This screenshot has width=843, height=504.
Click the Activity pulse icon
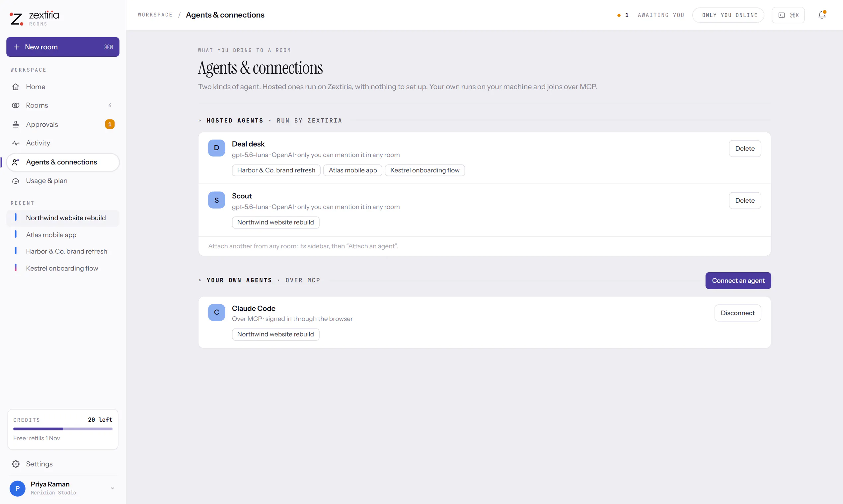coord(16,143)
